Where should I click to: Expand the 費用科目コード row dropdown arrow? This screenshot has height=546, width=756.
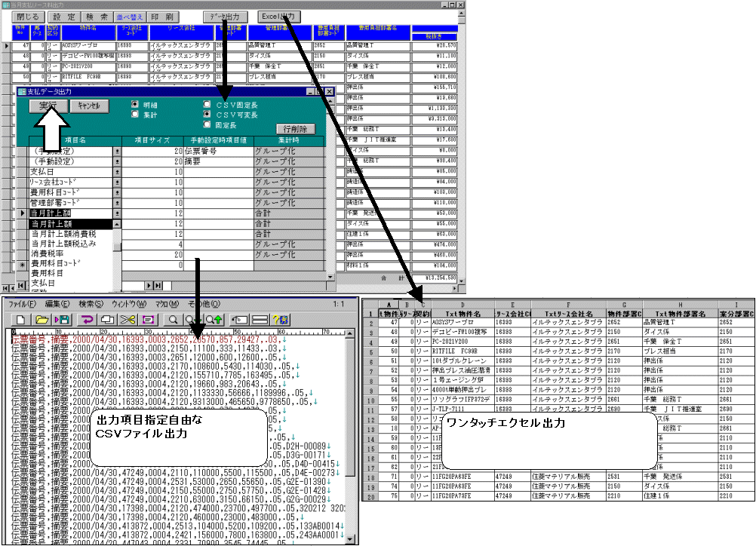(x=117, y=193)
